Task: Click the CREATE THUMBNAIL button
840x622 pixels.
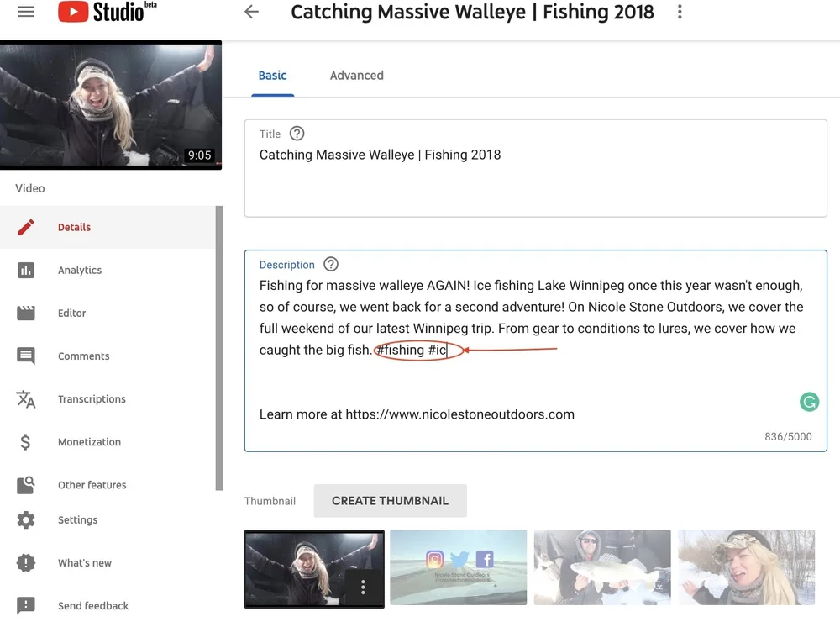Action: coord(390,500)
